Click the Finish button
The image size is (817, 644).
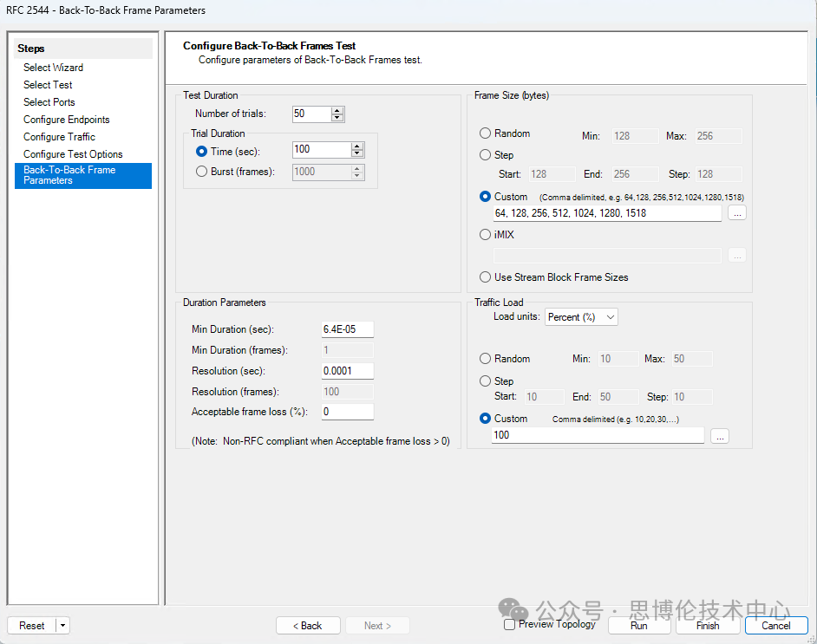(x=707, y=626)
